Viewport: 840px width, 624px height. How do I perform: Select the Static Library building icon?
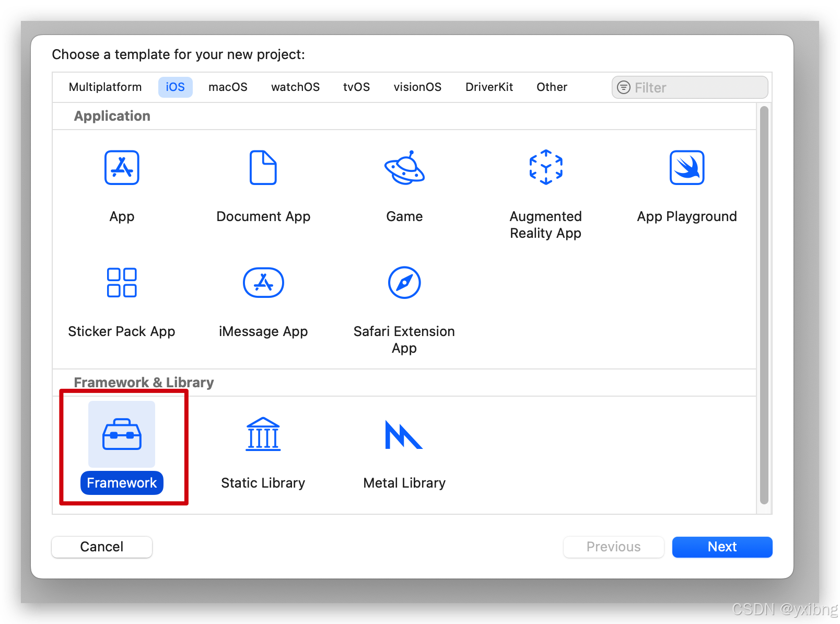click(x=263, y=434)
